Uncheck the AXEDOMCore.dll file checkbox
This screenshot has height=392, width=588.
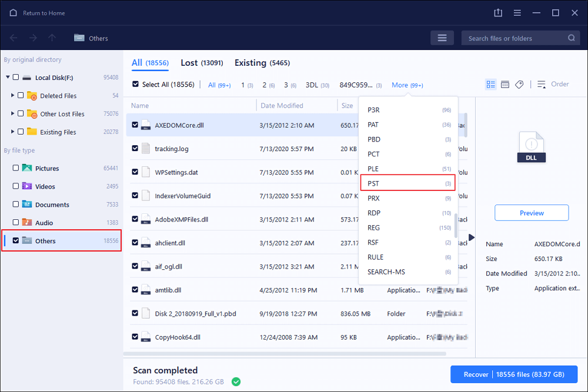135,125
